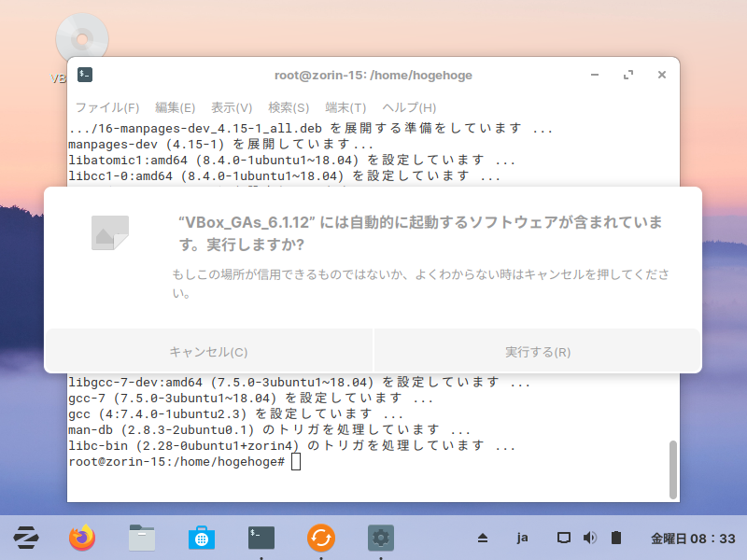Click the line starting with libcc1-0:amd64
Viewport: 747px width, 560px height.
pyautogui.click(x=285, y=175)
